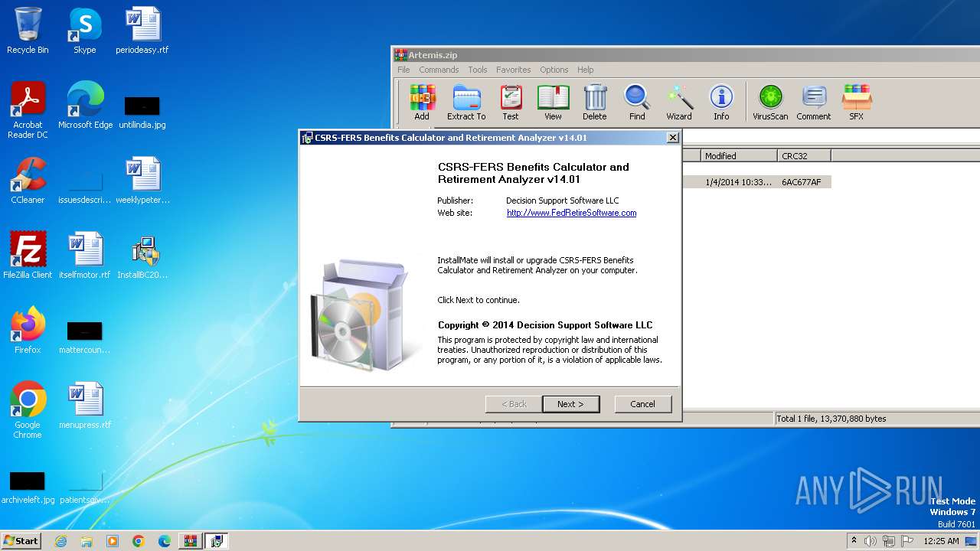The image size is (980, 551).
Task: Switch to installer taskbar button
Action: (217, 541)
